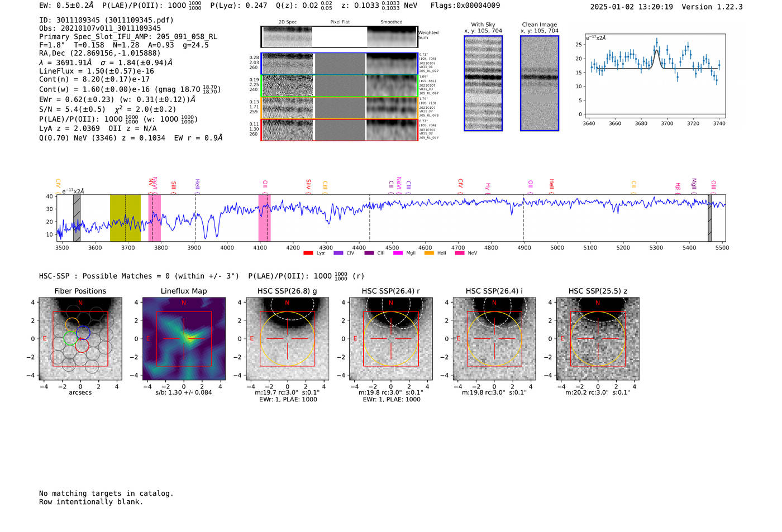Screen dimensions: 782x532
Task: Click the CIV purple legend swatch
Action: tap(338, 253)
